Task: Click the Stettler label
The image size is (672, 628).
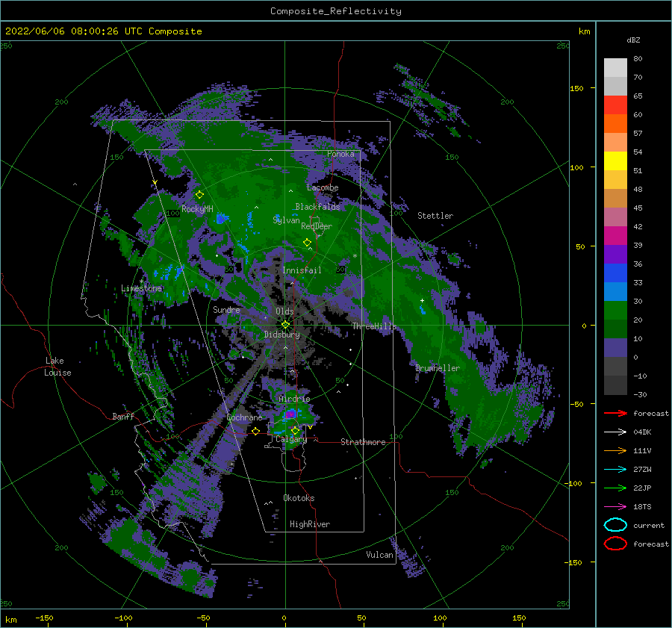Action: pyautogui.click(x=435, y=216)
